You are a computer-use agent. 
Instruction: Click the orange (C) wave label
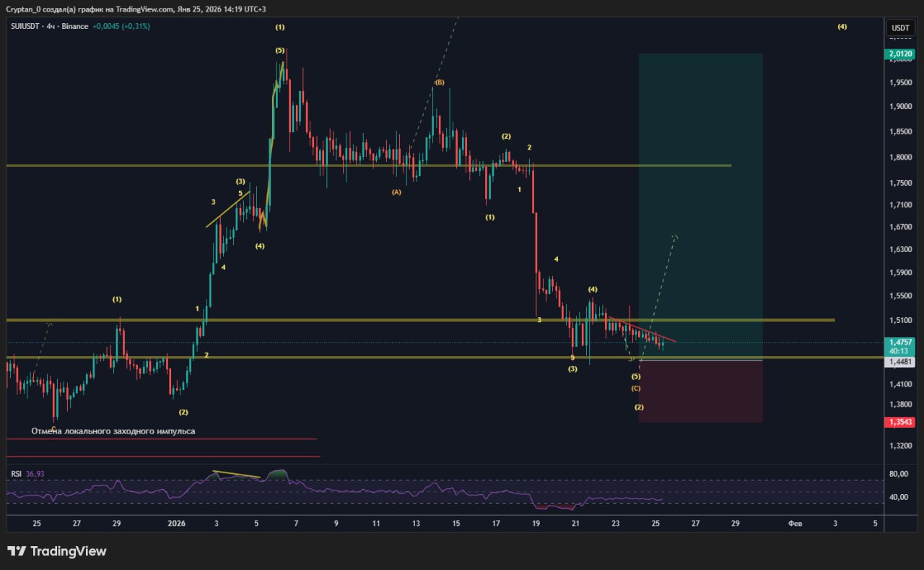tap(636, 389)
